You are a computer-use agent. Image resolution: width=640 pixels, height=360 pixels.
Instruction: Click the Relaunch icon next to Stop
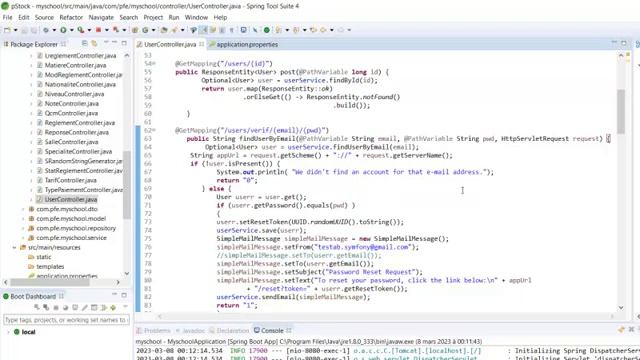pos(116,30)
